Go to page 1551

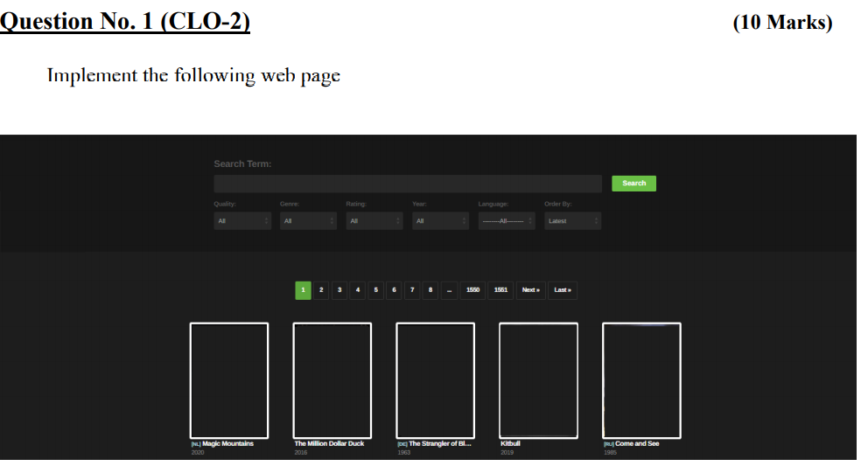pos(501,290)
